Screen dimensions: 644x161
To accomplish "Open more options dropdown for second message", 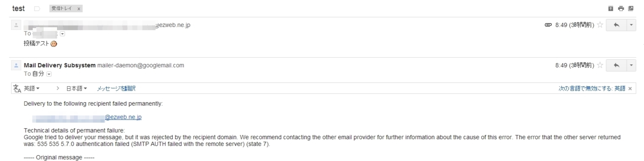I will coord(630,66).
